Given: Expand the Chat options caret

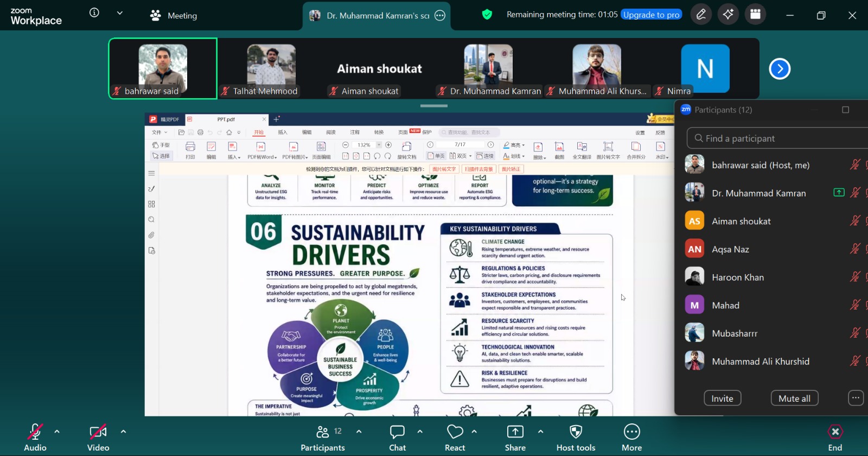Looking at the screenshot, I should [420, 432].
